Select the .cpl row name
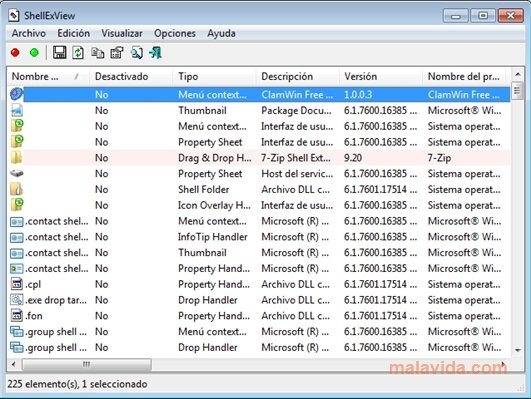531x399 pixels. (33, 284)
